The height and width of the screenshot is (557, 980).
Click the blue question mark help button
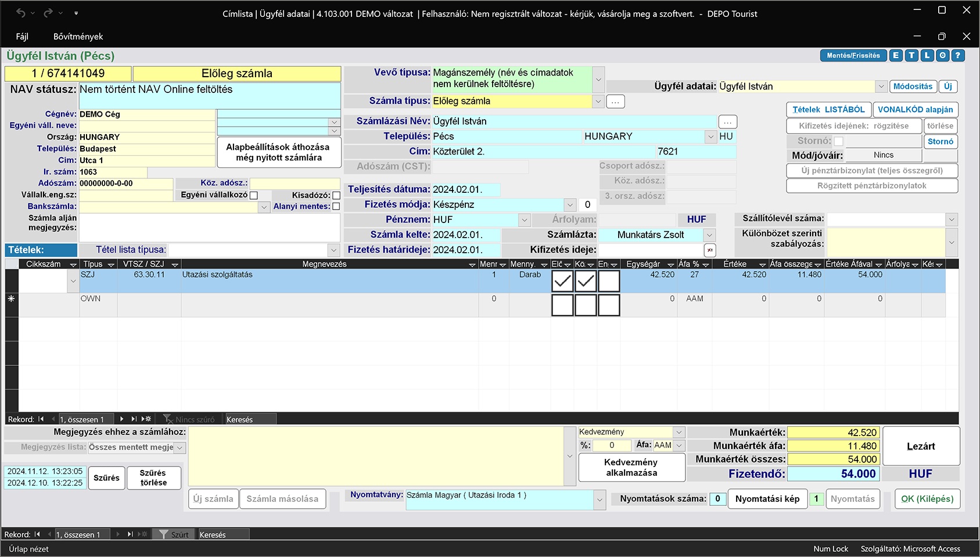[958, 56]
